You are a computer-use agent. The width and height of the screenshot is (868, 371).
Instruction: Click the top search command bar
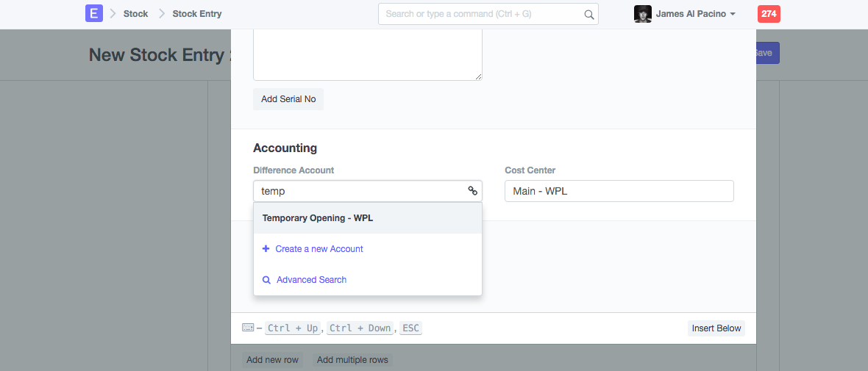pyautogui.click(x=482, y=14)
